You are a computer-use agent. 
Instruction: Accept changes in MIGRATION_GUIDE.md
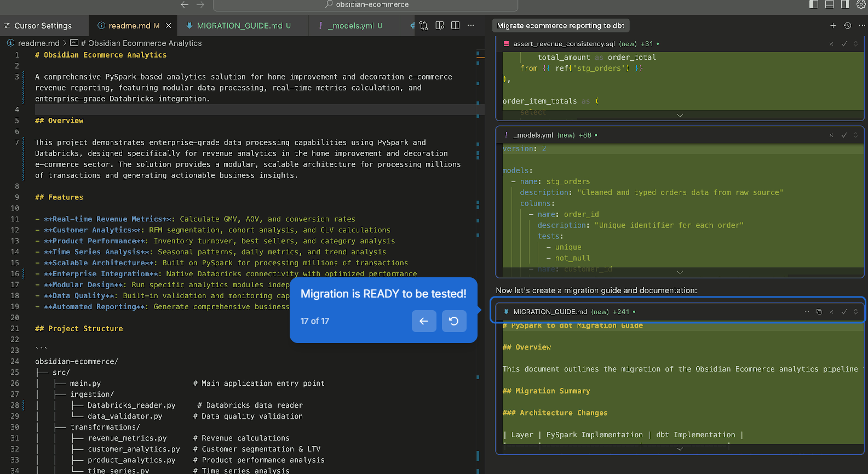pos(844,312)
